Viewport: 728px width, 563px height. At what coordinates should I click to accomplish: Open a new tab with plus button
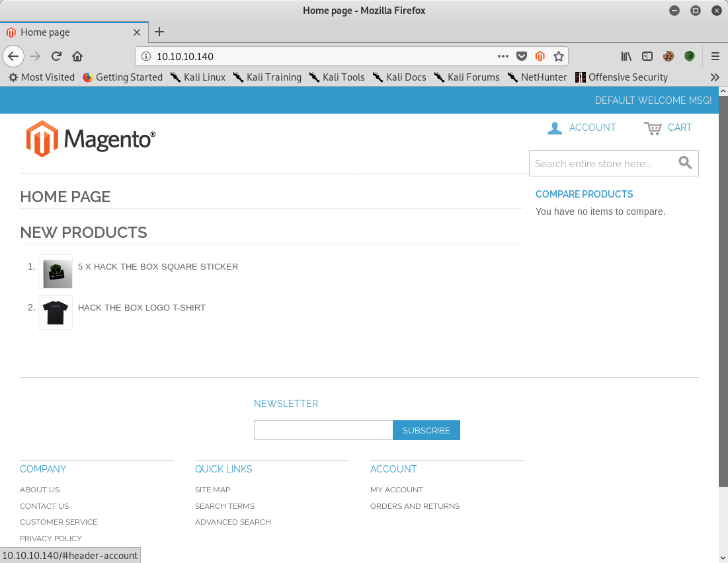(x=159, y=32)
